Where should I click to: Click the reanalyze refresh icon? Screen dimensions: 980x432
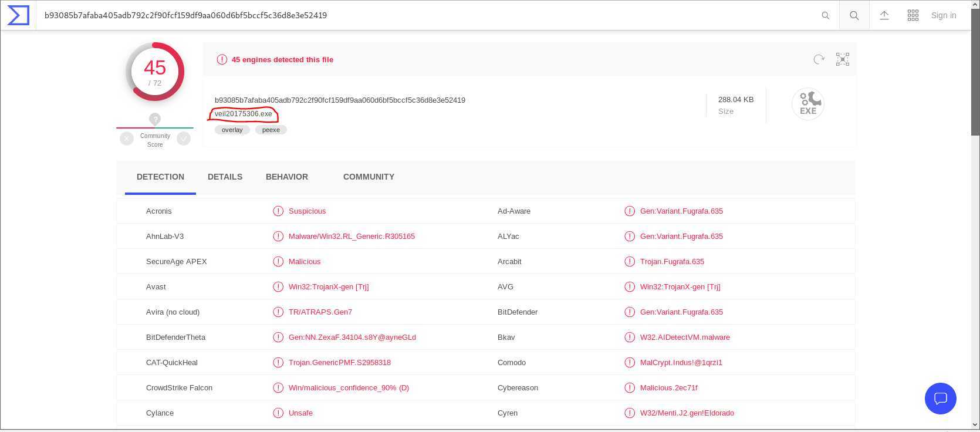tap(819, 59)
